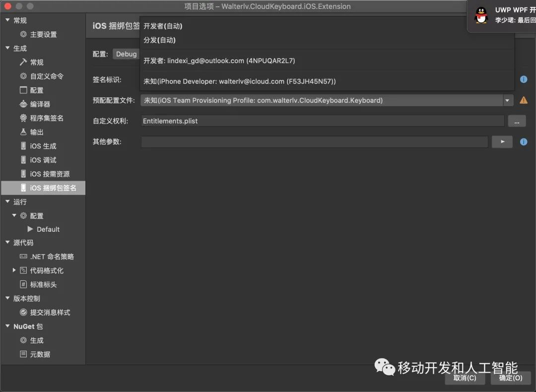Viewport: 536px width, 392px height.
Task: Collapse the NuGet 包 section
Action: (x=7, y=326)
